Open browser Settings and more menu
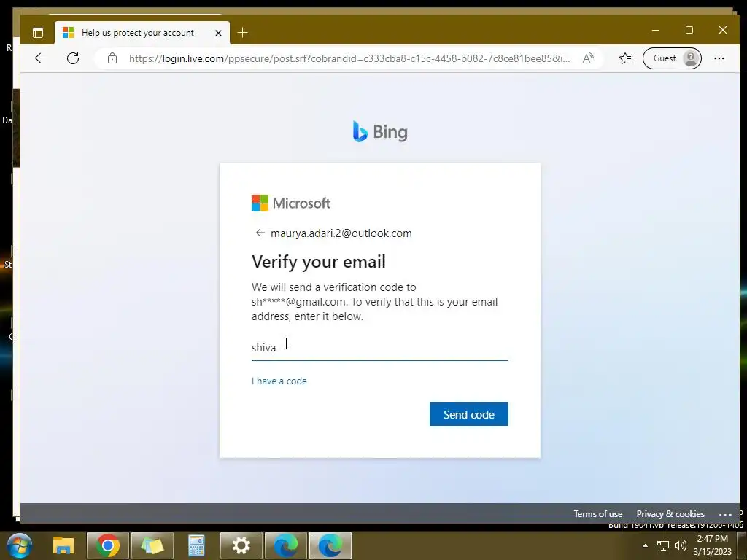Viewport: 747px width, 560px height. coord(719,58)
